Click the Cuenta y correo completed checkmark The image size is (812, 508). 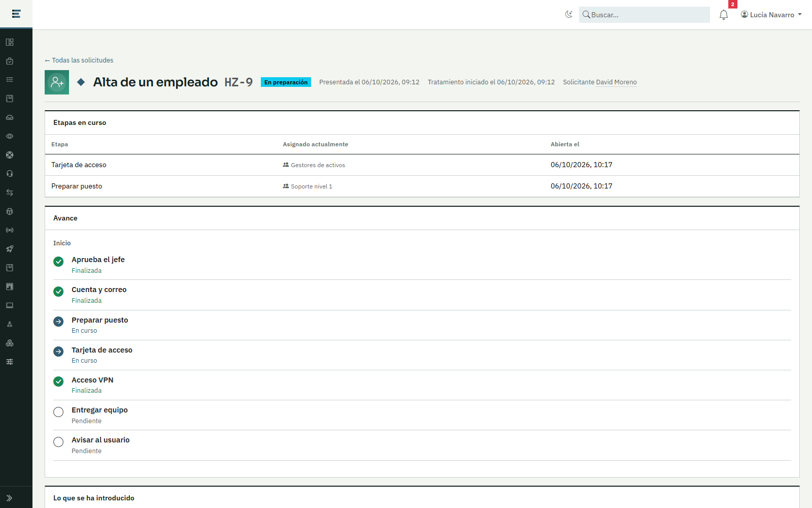tap(58, 292)
